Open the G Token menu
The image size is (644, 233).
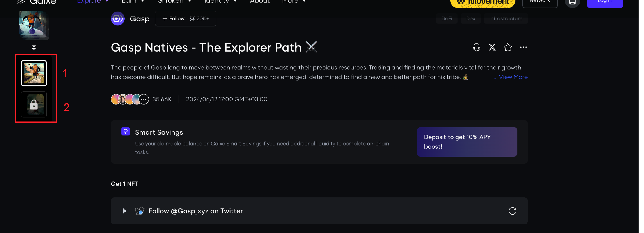tap(174, 2)
